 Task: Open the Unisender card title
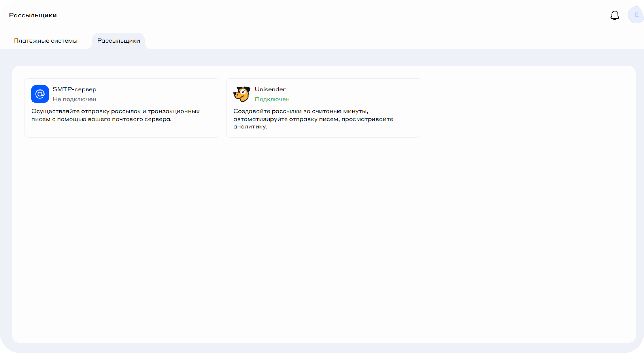coord(270,89)
